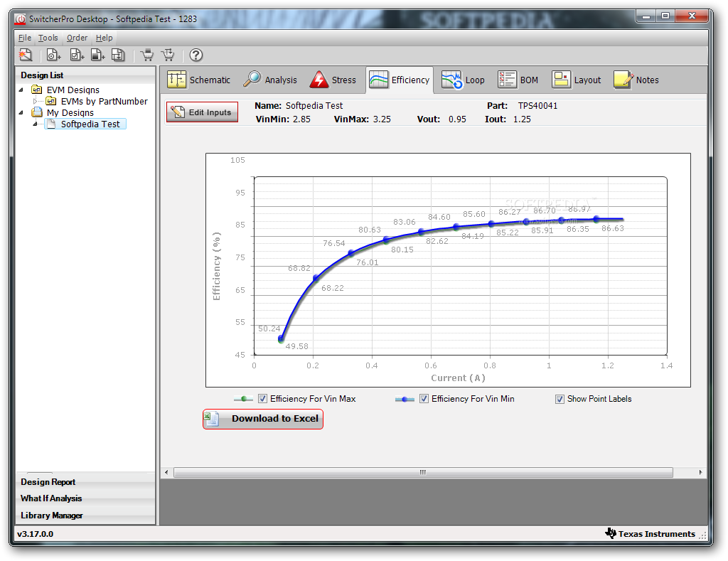728x561 pixels.
Task: Switch to the Schematic tab label
Action: point(210,80)
